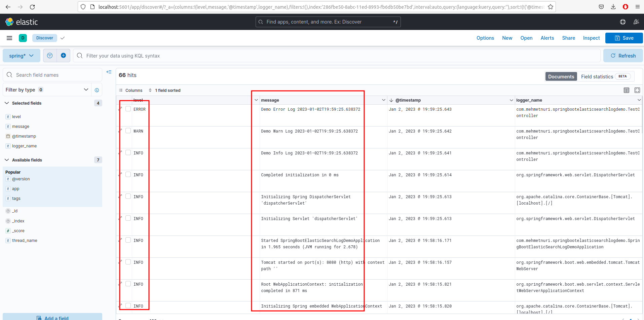Image resolution: width=644 pixels, height=320 pixels.
Task: Click the Elastic logo
Action: pos(22,22)
